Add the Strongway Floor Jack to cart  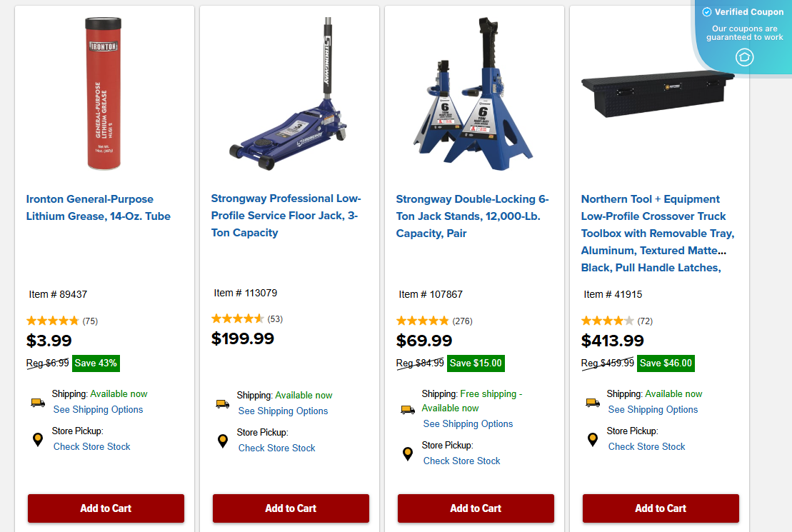click(x=291, y=508)
